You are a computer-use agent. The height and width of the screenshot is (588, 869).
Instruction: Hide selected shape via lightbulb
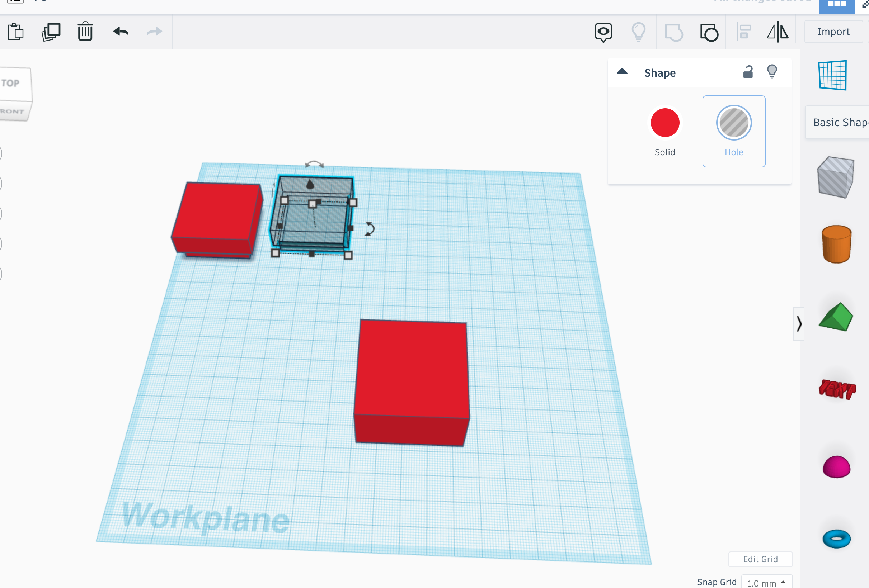(x=772, y=71)
